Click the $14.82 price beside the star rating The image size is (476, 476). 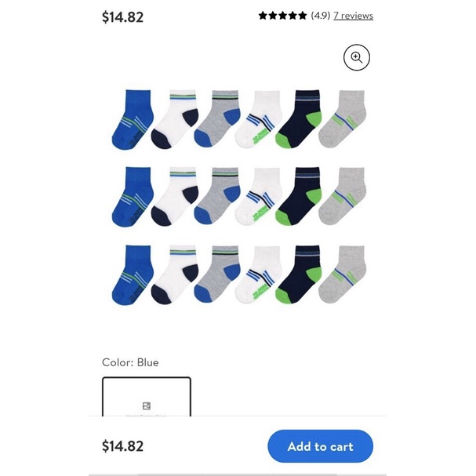tap(122, 17)
